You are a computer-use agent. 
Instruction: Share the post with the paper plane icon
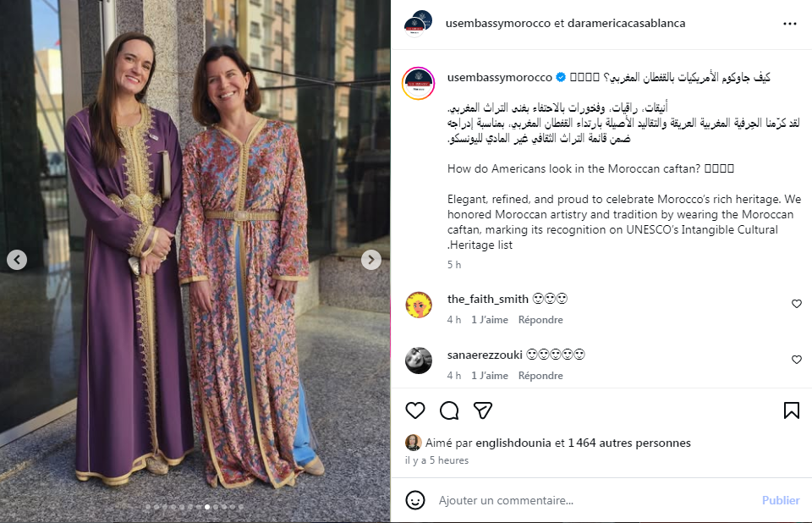click(x=483, y=410)
